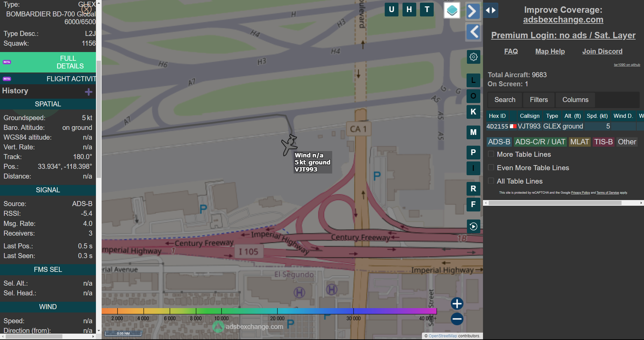Screen dimensions: 644x340
Task: Open the FLIGHT ACTIVITY button
Action: tap(48, 79)
